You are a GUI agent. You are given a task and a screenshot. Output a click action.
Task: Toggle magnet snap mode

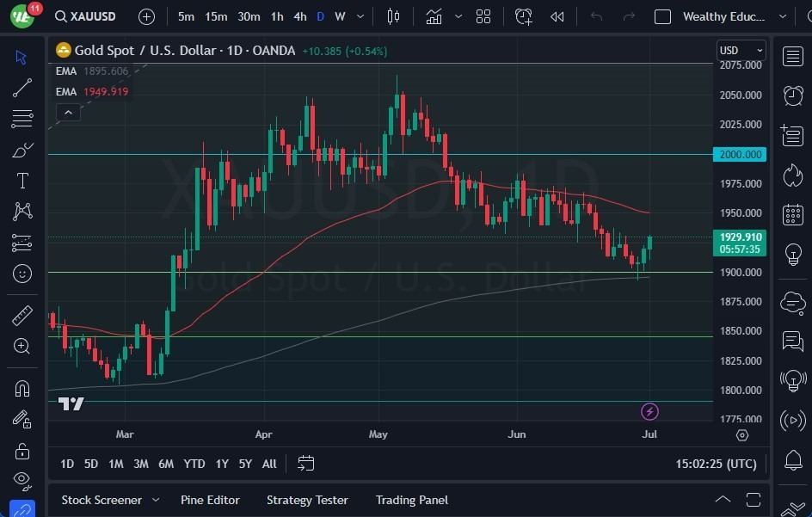22,388
